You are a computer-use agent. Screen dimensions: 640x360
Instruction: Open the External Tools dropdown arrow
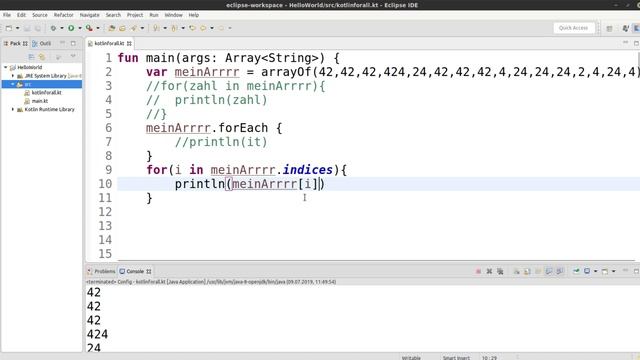[x=98, y=28]
